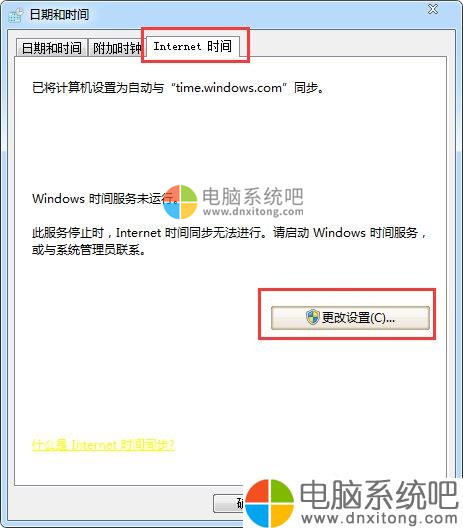The image size is (463, 528).
Task: Click the partially hidden 确定 button
Action: tap(229, 503)
